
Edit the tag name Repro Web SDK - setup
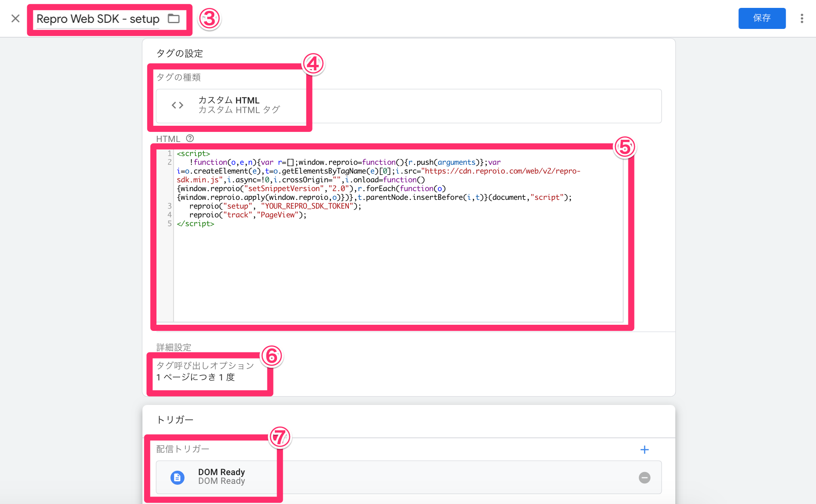(x=98, y=19)
